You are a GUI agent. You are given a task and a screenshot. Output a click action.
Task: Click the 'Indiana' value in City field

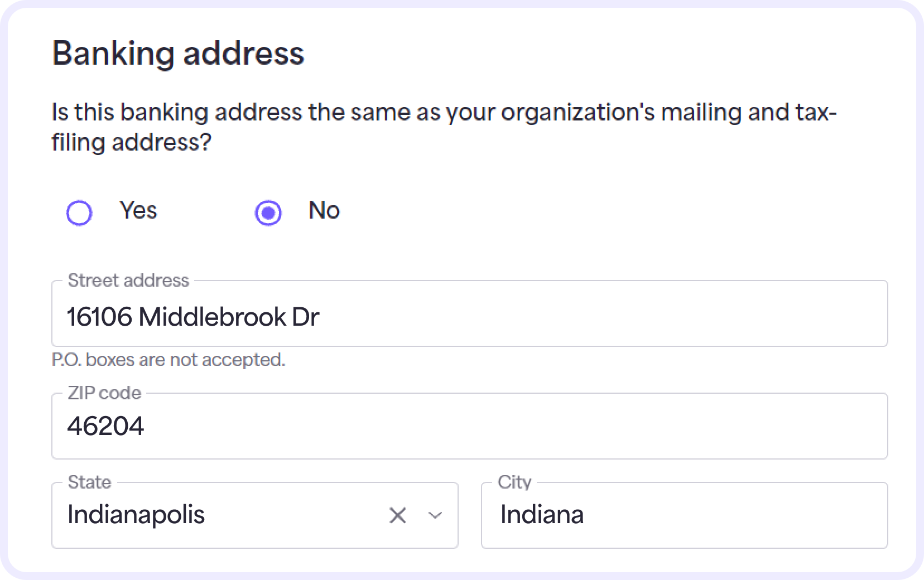click(x=542, y=514)
